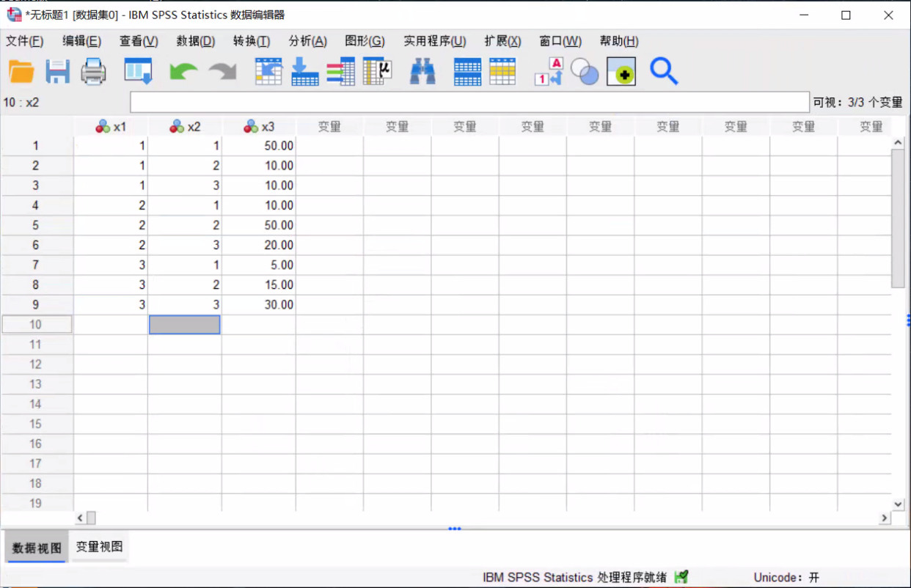This screenshot has height=588, width=911.
Task: Open the recall recent dialogs icon
Action: pos(138,72)
